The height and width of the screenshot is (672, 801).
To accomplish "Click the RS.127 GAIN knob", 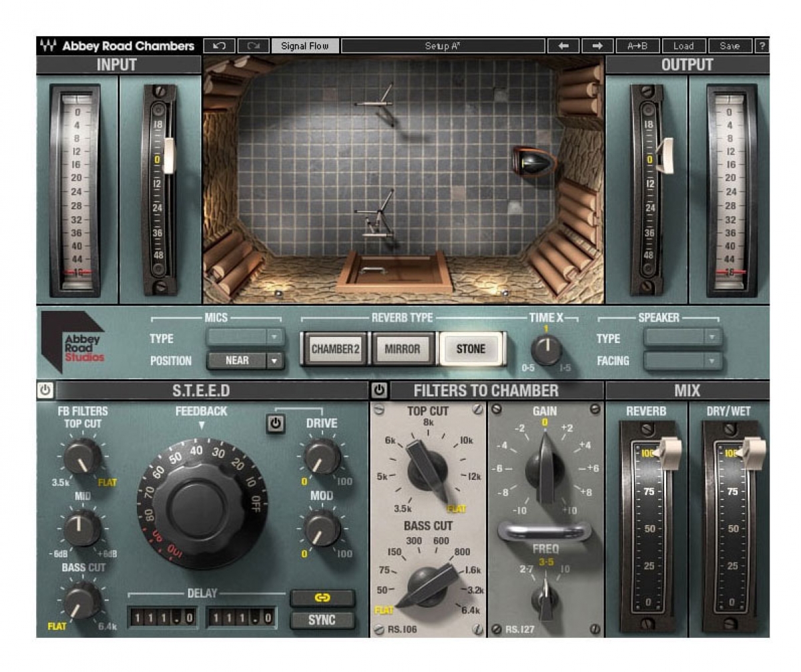I will 545,467.
